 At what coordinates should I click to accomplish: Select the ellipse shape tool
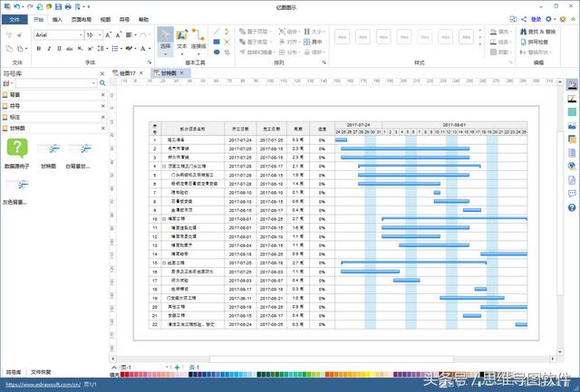tap(217, 53)
